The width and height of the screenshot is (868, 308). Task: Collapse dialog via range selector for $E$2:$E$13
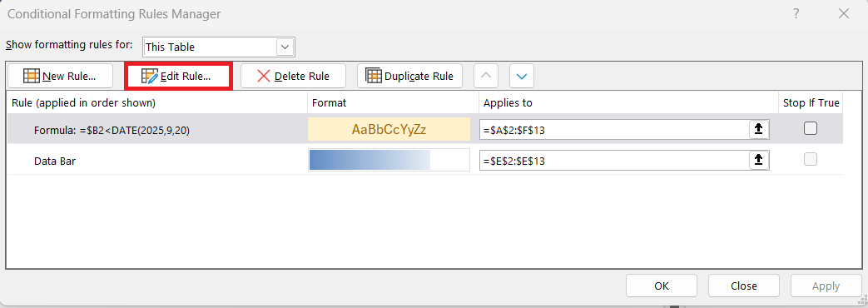click(759, 160)
